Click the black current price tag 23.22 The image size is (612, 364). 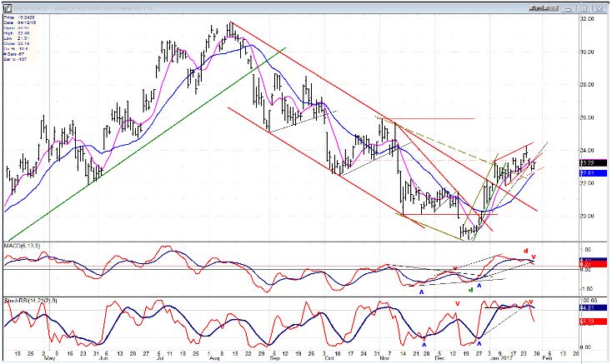coord(594,163)
